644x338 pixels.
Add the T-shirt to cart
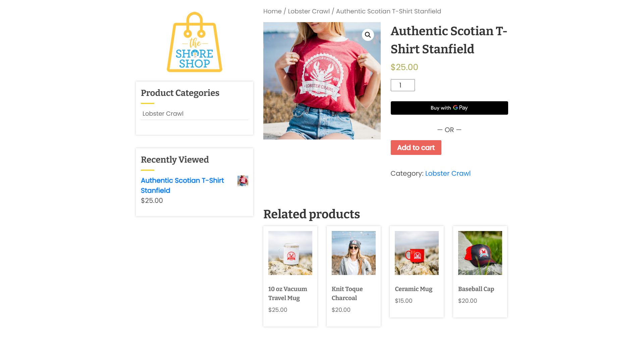[416, 148]
